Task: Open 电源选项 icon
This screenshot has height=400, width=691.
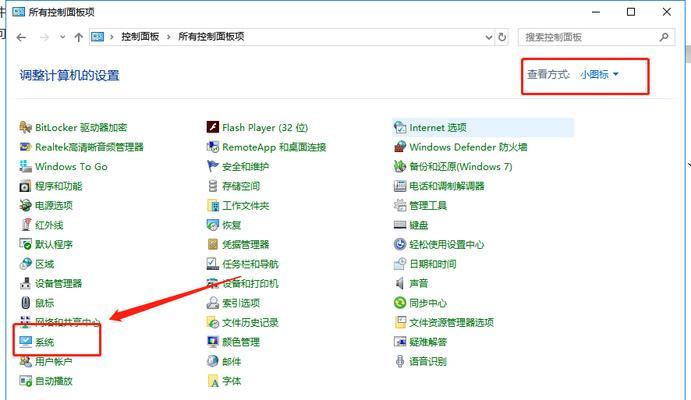Action: [26, 206]
